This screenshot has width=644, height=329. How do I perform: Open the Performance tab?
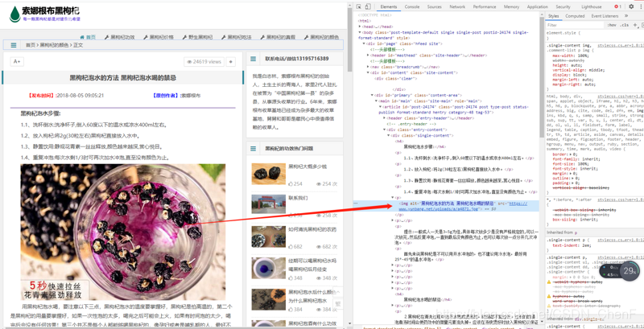click(x=485, y=6)
